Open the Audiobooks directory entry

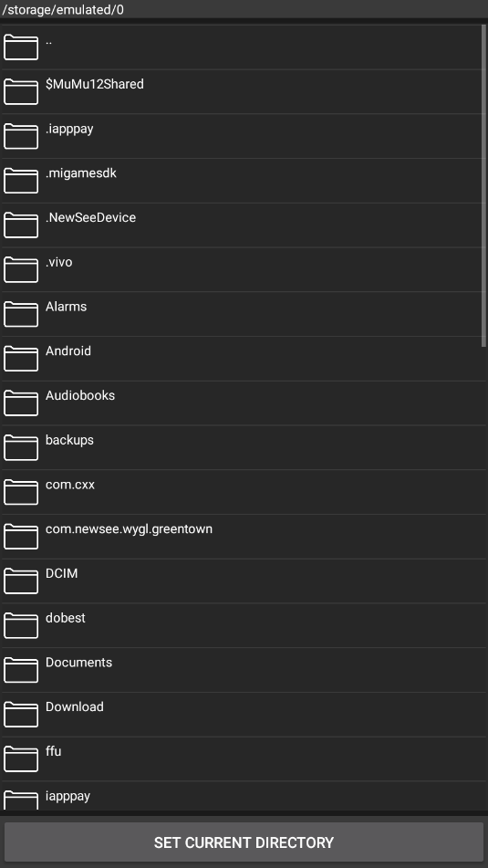coord(244,403)
